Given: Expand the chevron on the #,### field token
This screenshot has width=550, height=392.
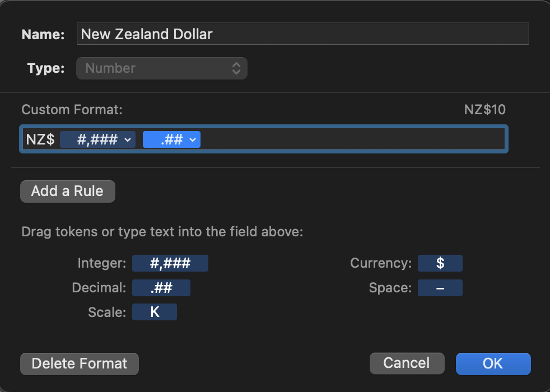Looking at the screenshot, I should [x=128, y=139].
